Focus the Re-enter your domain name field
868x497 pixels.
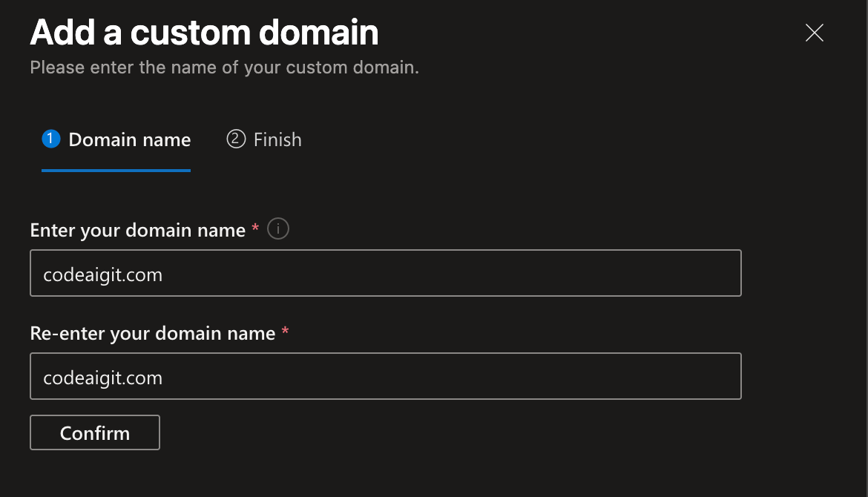[x=385, y=376]
